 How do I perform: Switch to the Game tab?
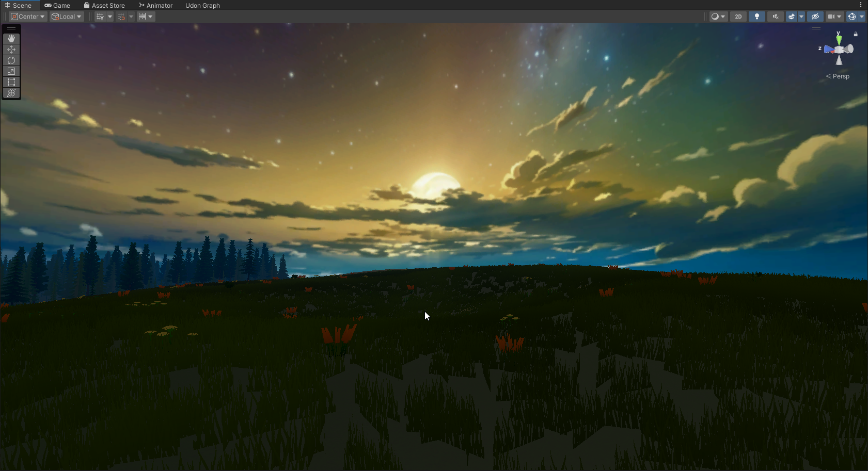click(x=57, y=5)
